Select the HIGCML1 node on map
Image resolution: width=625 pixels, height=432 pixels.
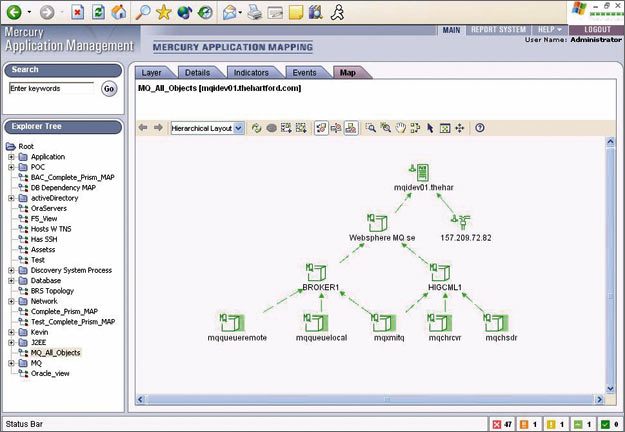pyautogui.click(x=444, y=277)
